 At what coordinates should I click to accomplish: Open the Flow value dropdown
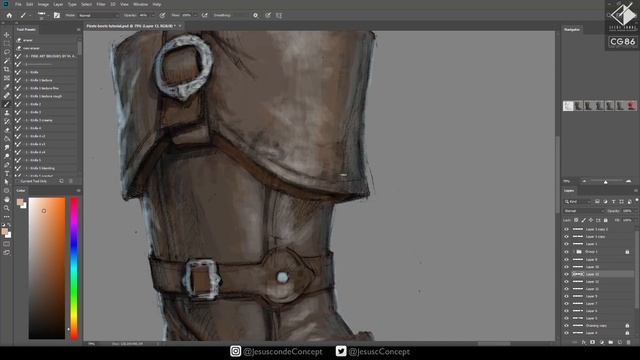195,16
